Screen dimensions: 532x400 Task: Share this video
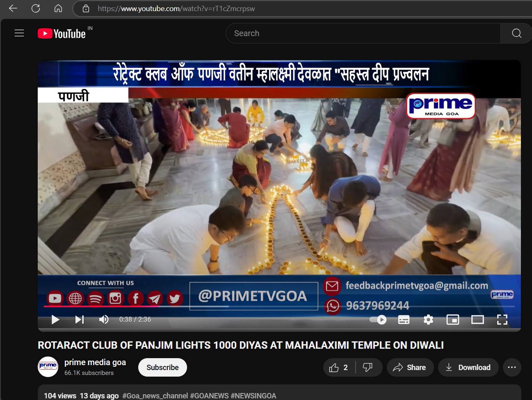click(409, 368)
